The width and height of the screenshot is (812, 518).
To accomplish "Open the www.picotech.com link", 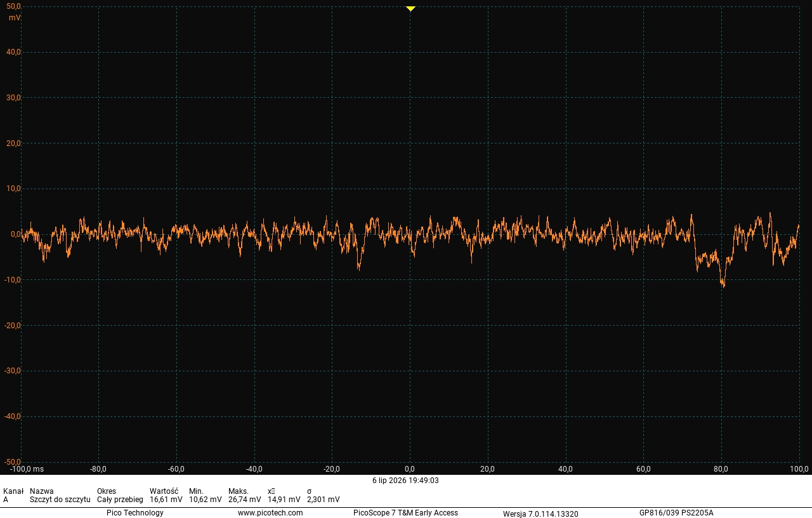I will click(270, 513).
